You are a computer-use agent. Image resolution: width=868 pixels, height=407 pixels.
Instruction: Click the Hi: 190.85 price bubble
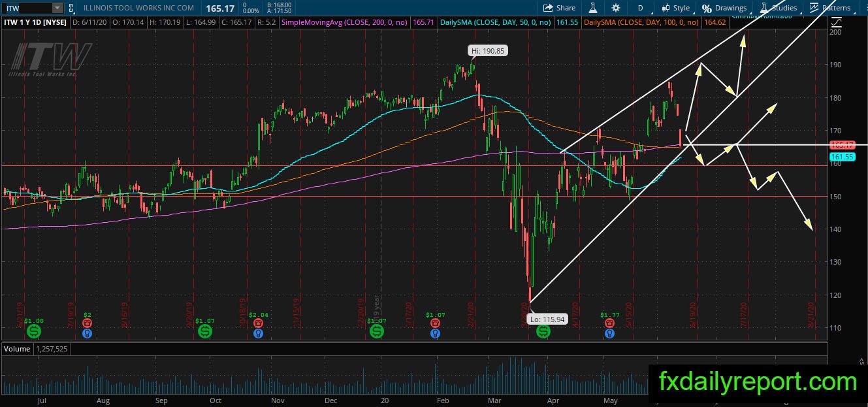tap(488, 50)
